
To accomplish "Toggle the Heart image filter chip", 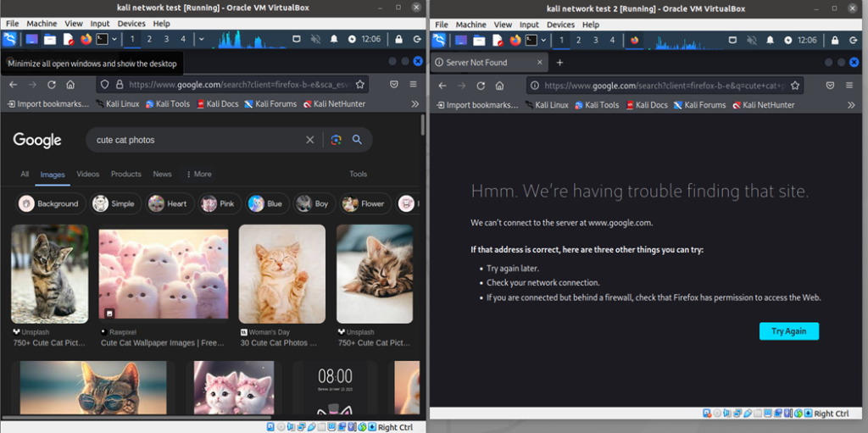I will tap(168, 203).
